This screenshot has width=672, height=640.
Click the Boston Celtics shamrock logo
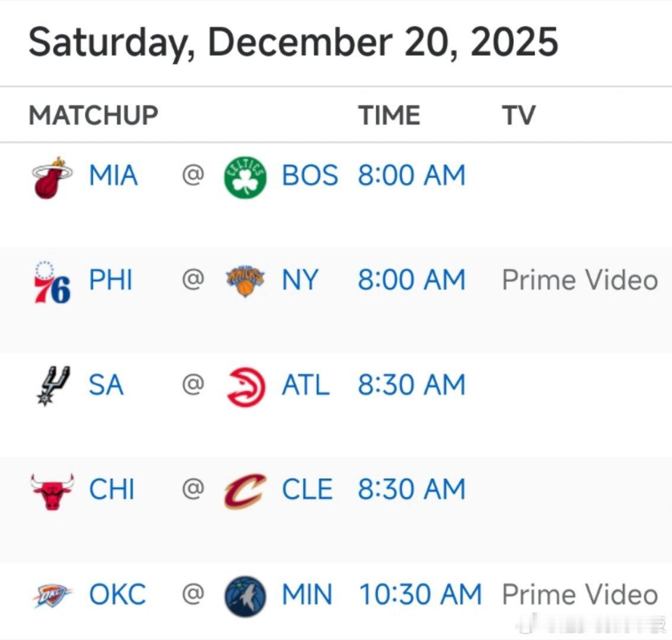245,177
